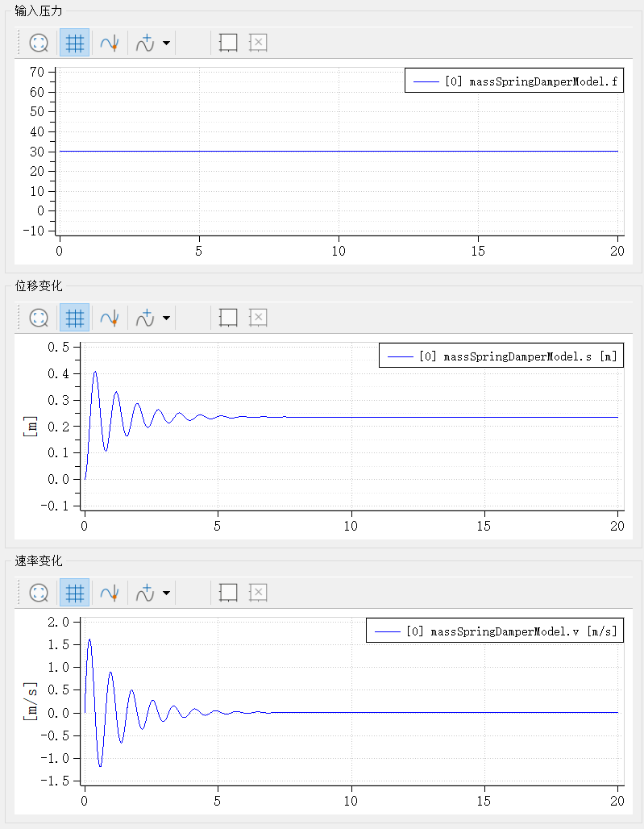Screen dimensions: 644x829
Task: Click remove plot icon in 位移变化 toolbar
Action: click(258, 318)
